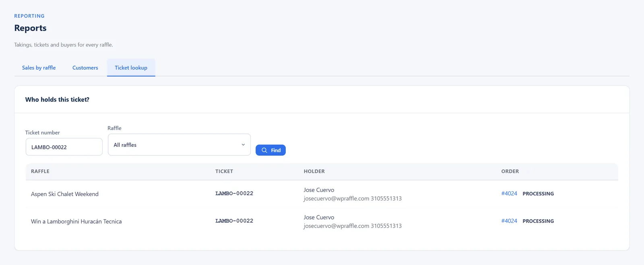Click the HOLDER column header
This screenshot has height=265, width=644.
[x=314, y=171]
